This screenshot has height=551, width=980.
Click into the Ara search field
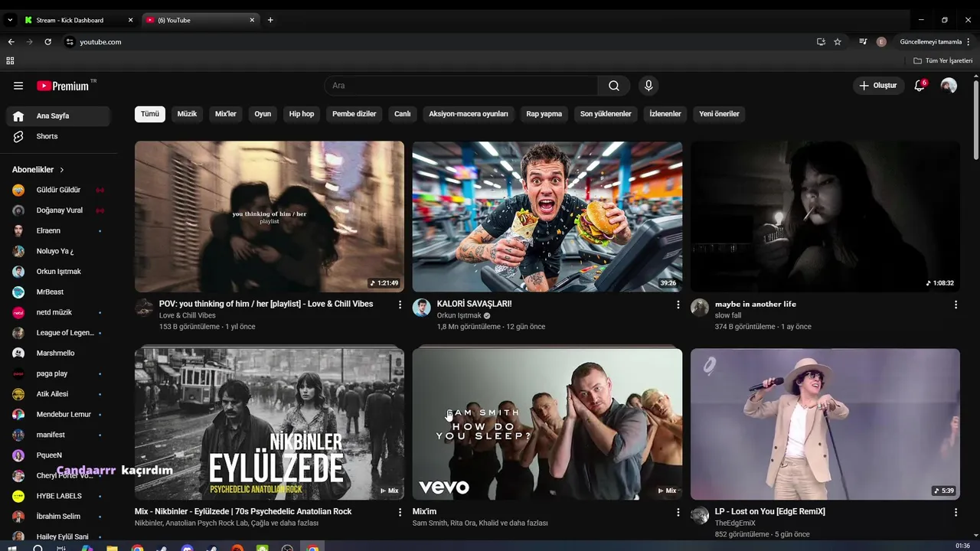(x=461, y=86)
